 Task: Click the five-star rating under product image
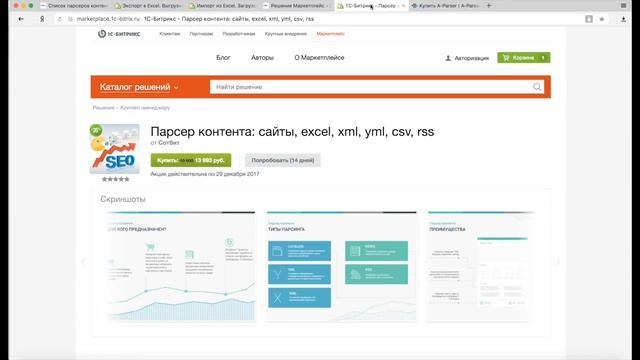(116, 179)
